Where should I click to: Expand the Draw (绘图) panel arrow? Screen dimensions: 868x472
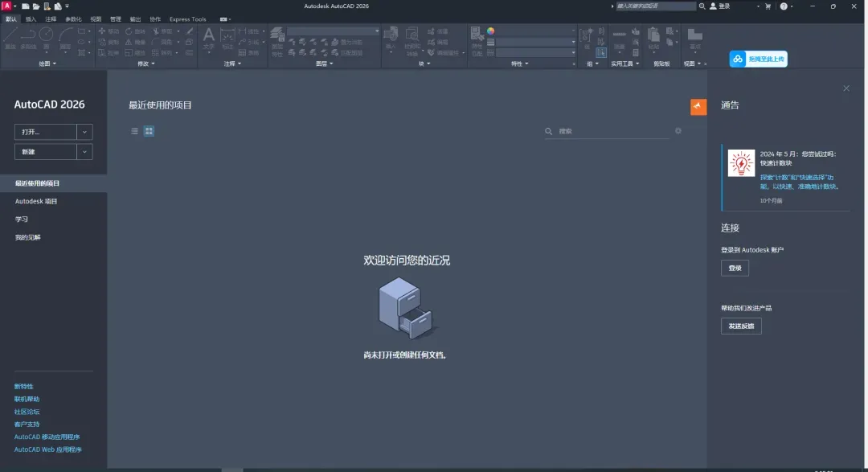(55, 64)
